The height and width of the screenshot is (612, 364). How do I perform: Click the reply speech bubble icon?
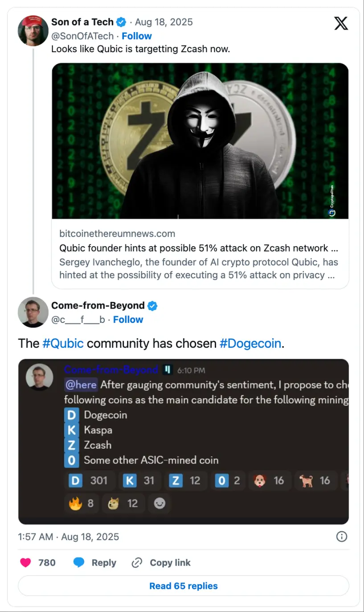pyautogui.click(x=79, y=562)
